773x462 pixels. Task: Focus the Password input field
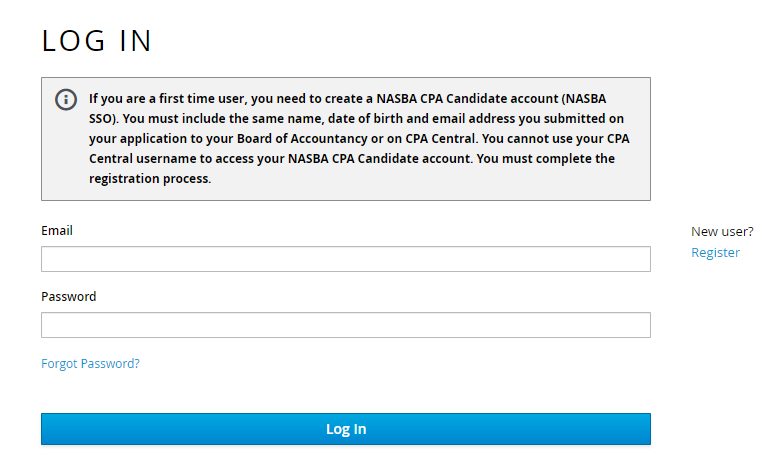(346, 325)
